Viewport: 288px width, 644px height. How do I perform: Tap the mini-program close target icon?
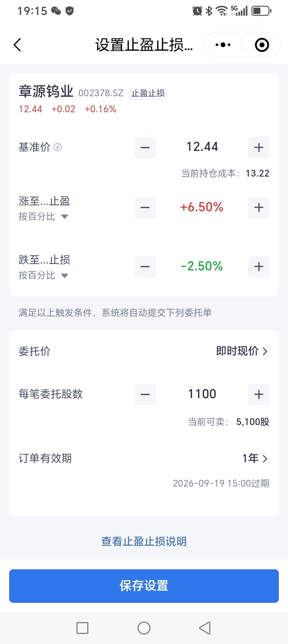coord(262,45)
